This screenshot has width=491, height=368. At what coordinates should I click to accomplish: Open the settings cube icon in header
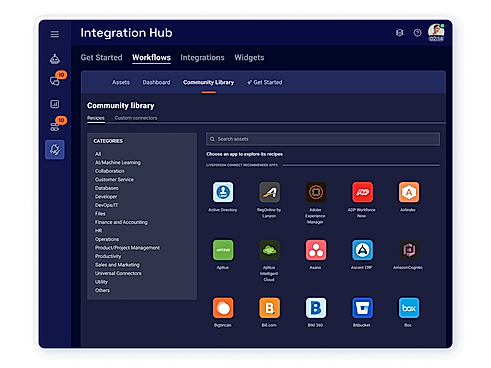click(399, 33)
